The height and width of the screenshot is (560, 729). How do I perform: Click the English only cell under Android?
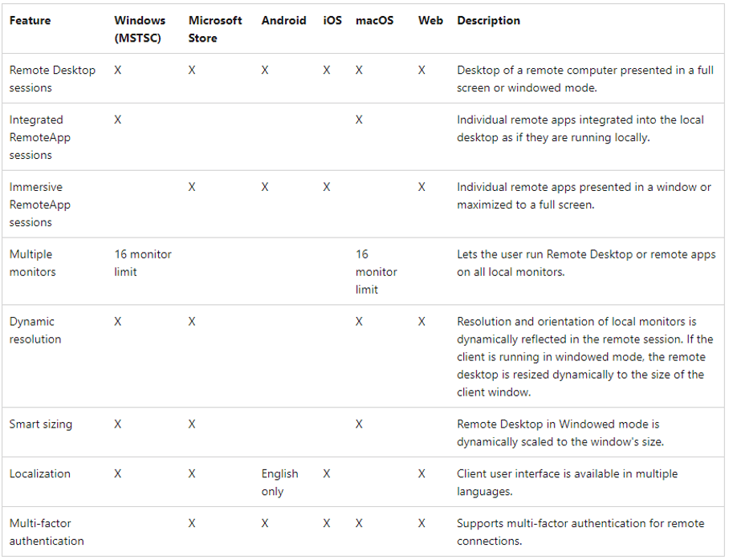(x=279, y=482)
